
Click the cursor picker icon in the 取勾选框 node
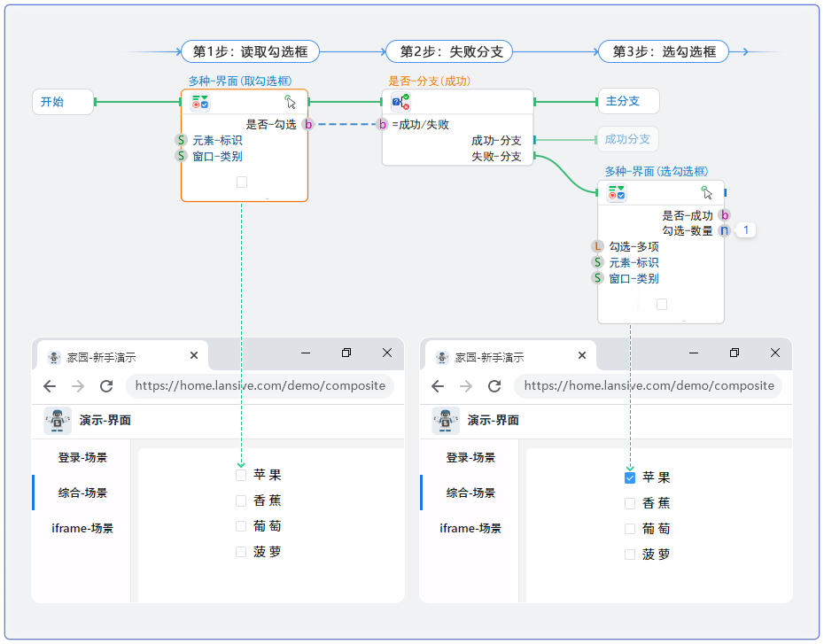click(291, 102)
